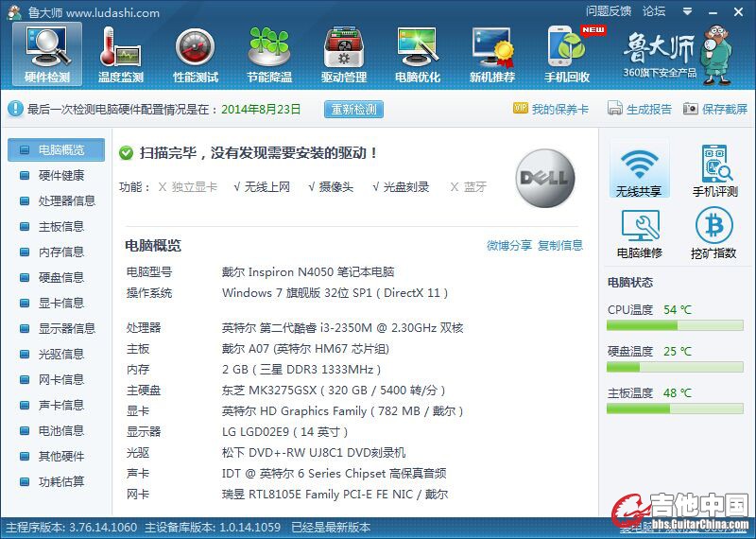Select 处理器信息 in the sidebar
This screenshot has width=756, height=539.
(57, 200)
